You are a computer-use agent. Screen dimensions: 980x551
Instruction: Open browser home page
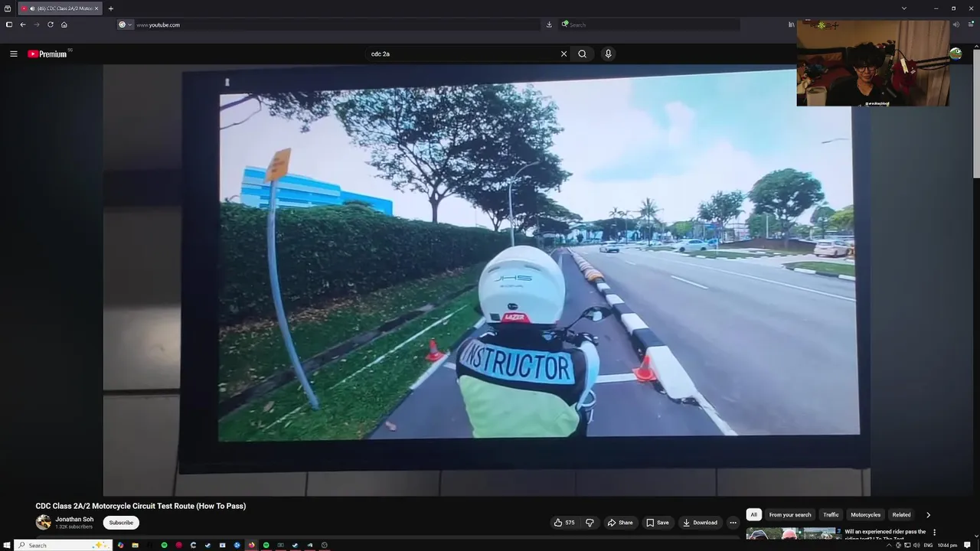pos(64,24)
